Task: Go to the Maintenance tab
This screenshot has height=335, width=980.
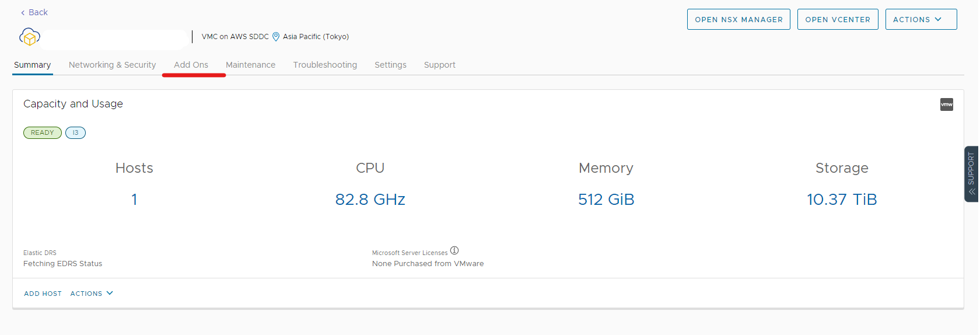Action: point(250,65)
